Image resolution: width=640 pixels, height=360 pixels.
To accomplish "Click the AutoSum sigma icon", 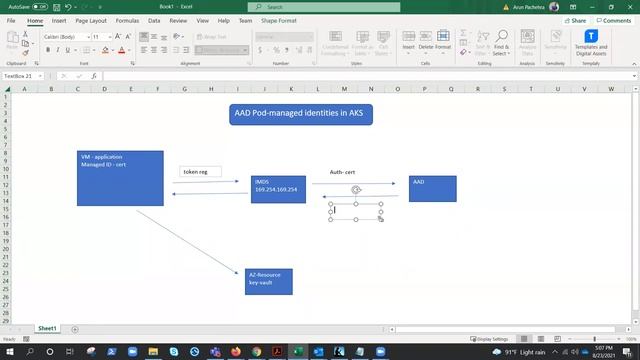I will pos(463,33).
